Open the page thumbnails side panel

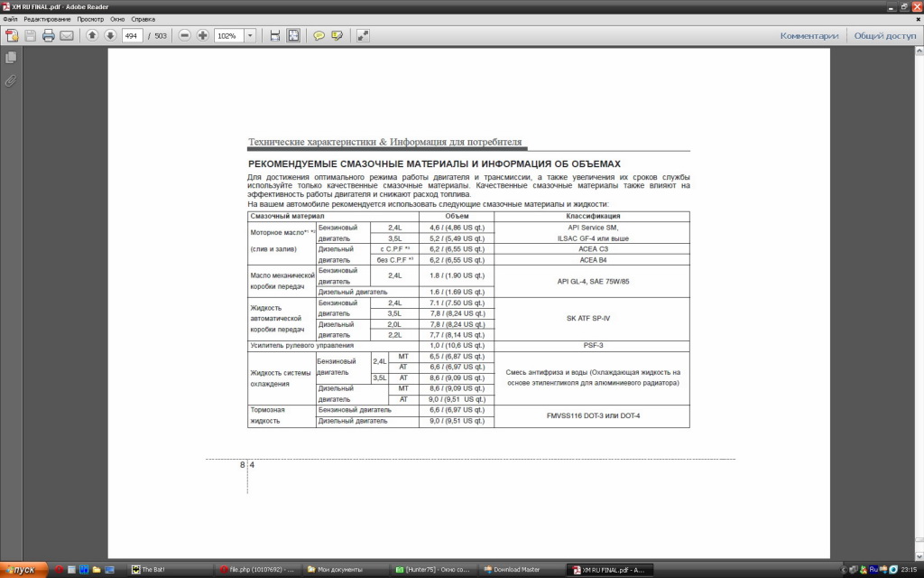click(11, 58)
